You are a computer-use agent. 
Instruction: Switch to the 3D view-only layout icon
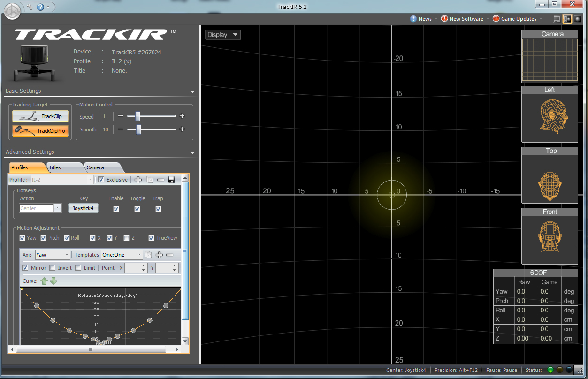[577, 19]
